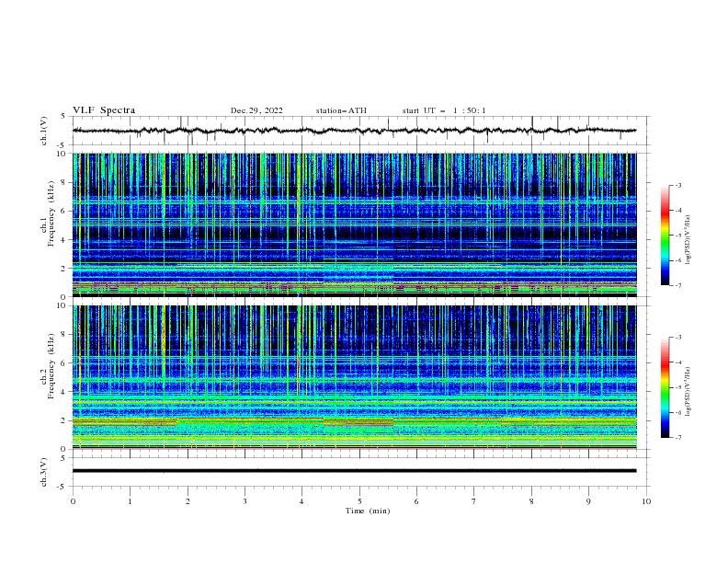Click the "6" kHz tick on ch.2 frequency axis
728x563 pixels.
click(x=63, y=362)
